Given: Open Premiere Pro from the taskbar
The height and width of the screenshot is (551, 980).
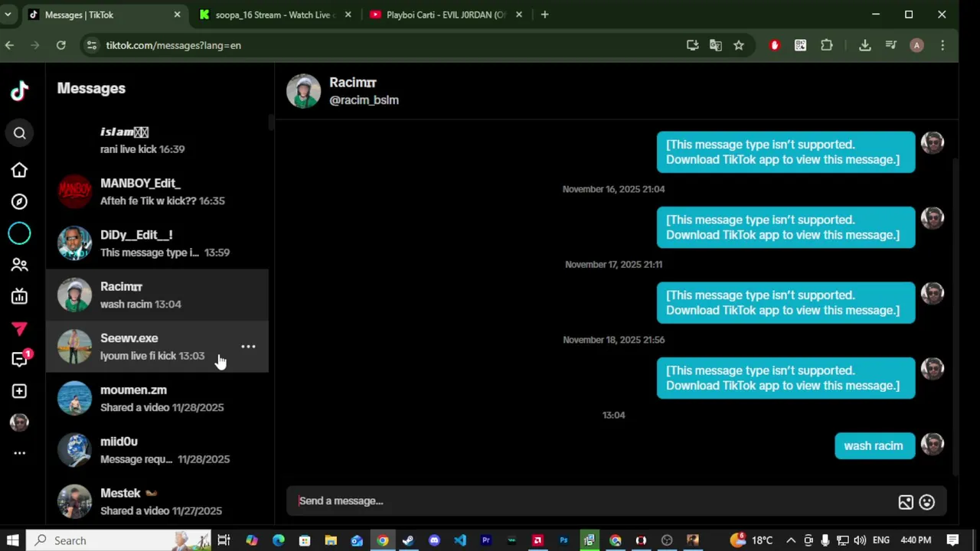Looking at the screenshot, I should point(486,540).
